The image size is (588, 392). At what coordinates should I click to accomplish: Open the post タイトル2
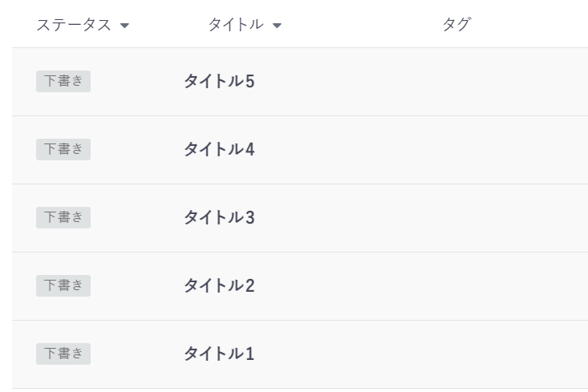[x=219, y=286]
